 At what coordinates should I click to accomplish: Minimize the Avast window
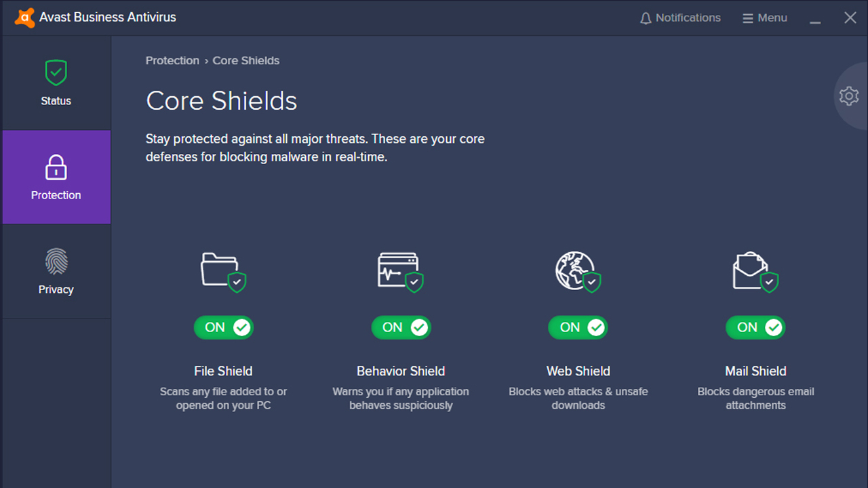click(x=815, y=19)
